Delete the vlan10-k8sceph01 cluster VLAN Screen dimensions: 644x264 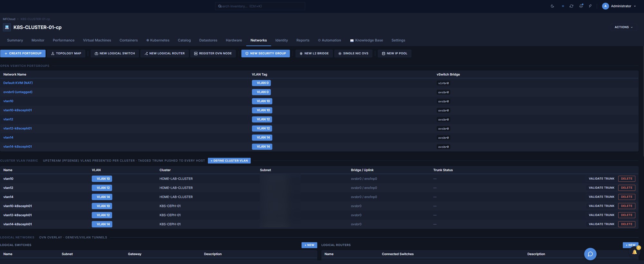[x=627, y=206]
